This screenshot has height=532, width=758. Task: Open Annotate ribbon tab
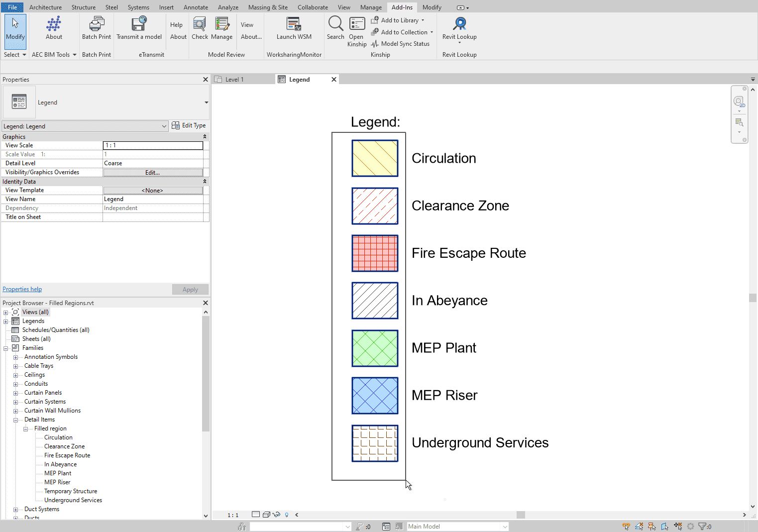(x=196, y=7)
